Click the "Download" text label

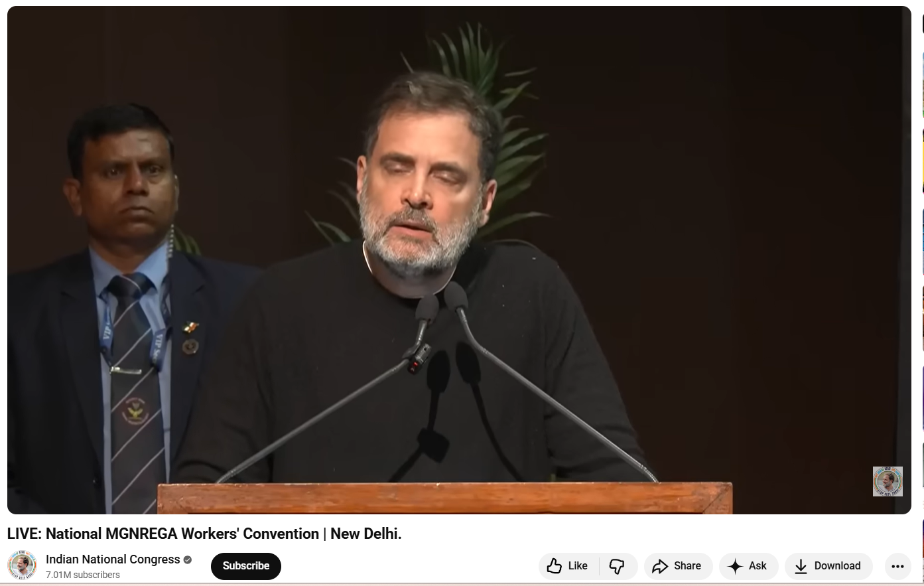tap(837, 566)
